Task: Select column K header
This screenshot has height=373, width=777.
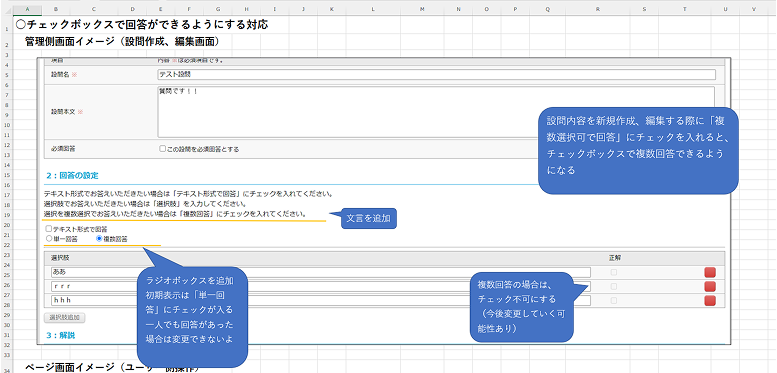Action: (x=332, y=9)
